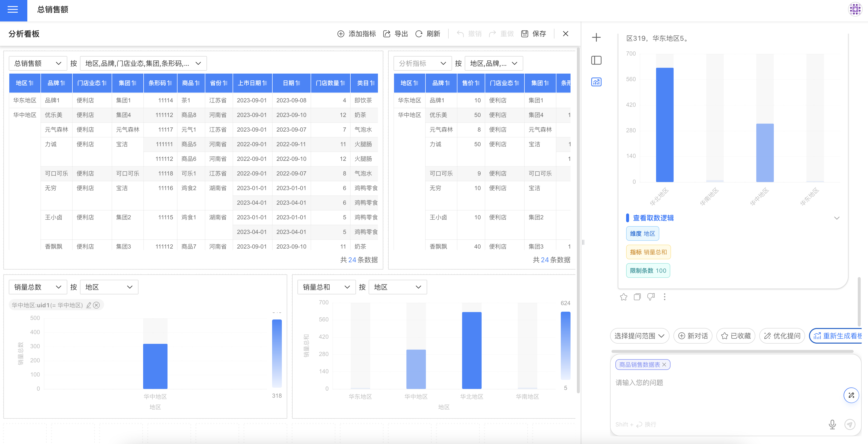
Task: Open more options for the answer
Action: coord(664,297)
